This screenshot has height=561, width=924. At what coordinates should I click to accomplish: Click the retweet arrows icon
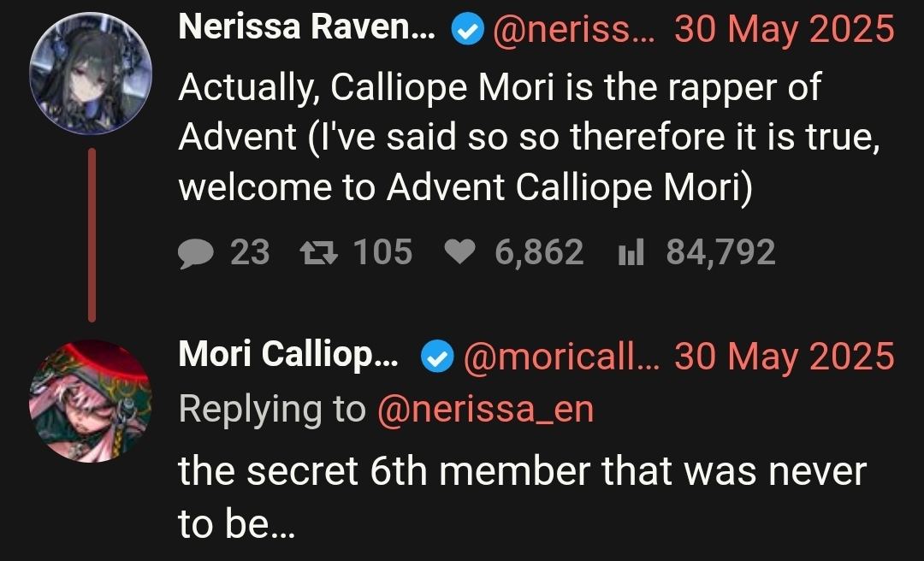coord(319,253)
